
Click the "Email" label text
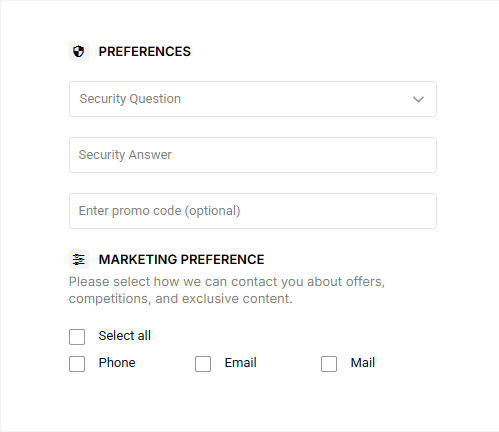[241, 363]
